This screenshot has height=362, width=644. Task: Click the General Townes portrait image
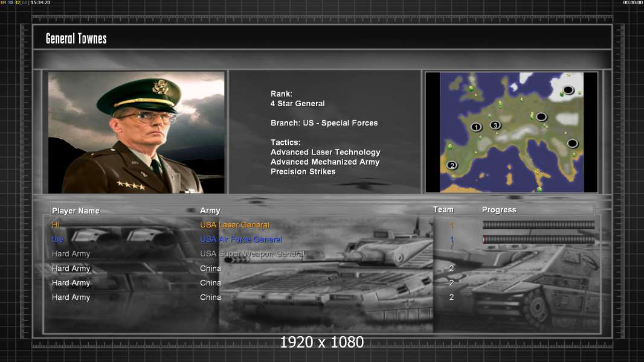pyautogui.click(x=137, y=132)
